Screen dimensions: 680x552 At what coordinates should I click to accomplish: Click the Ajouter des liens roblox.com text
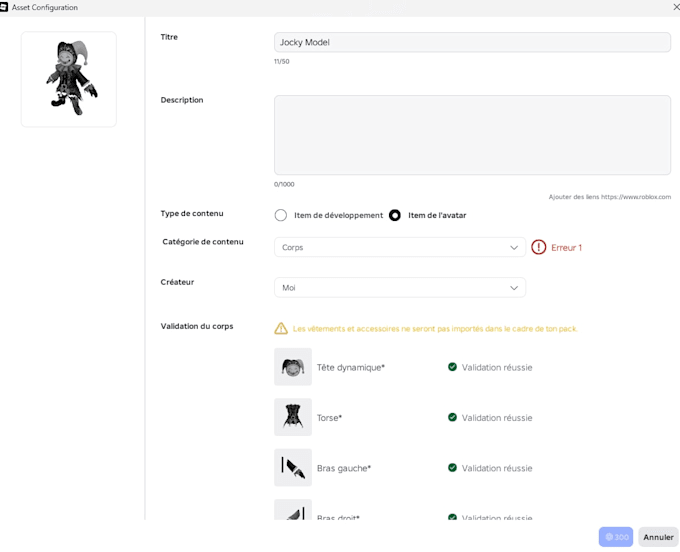610,196
